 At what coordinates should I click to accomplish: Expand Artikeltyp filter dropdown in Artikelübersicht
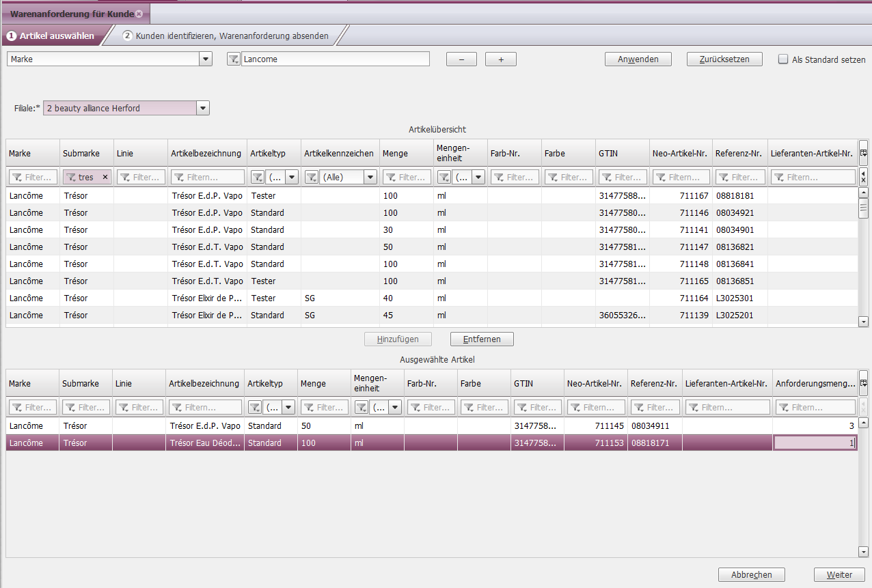click(292, 178)
